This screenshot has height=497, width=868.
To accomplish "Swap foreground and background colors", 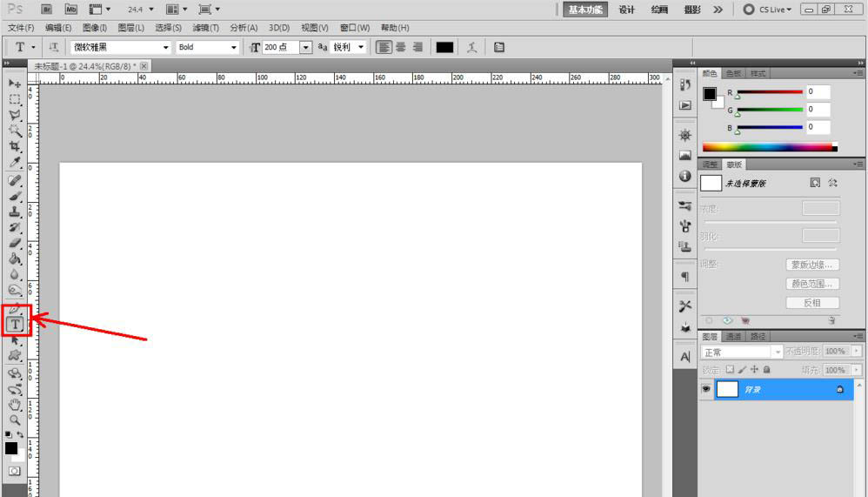I will [x=20, y=435].
